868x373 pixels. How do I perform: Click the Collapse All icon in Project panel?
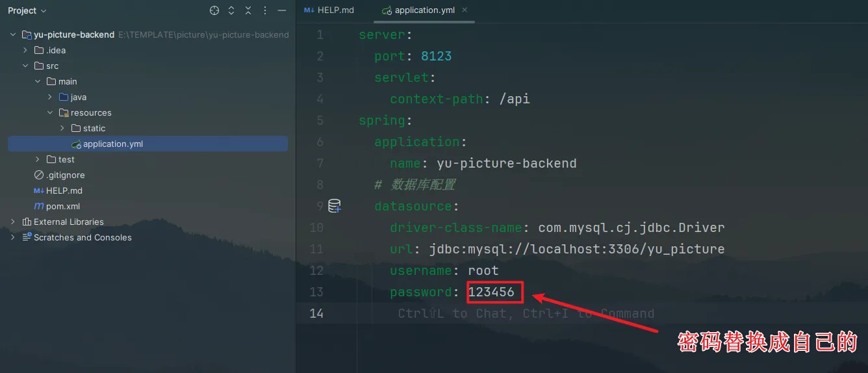coord(248,10)
